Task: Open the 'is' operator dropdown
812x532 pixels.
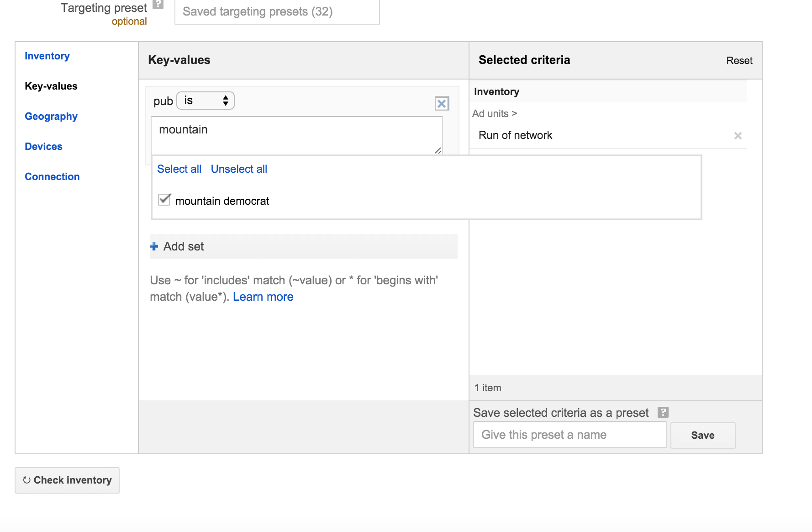Action: click(x=206, y=101)
